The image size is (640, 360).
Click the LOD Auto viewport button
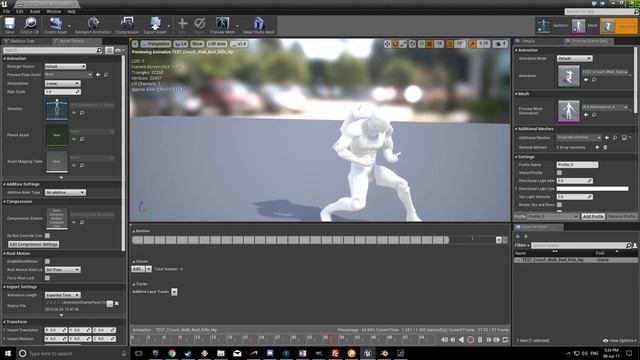[x=217, y=44]
